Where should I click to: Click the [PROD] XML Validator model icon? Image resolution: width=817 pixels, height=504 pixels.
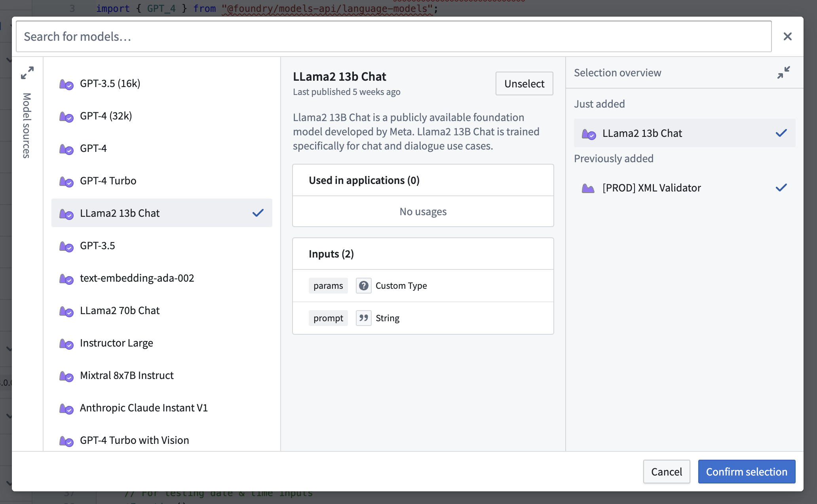[588, 188]
